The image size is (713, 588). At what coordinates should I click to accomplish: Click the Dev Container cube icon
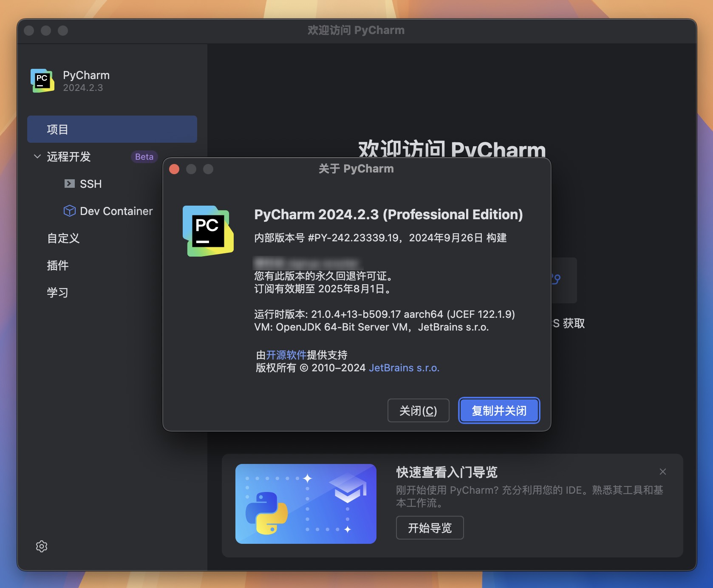[69, 211]
